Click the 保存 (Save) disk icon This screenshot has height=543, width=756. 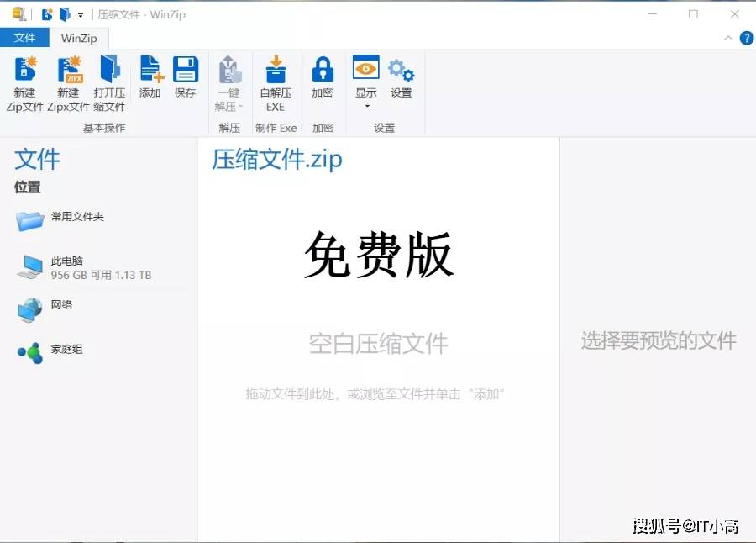(x=185, y=76)
